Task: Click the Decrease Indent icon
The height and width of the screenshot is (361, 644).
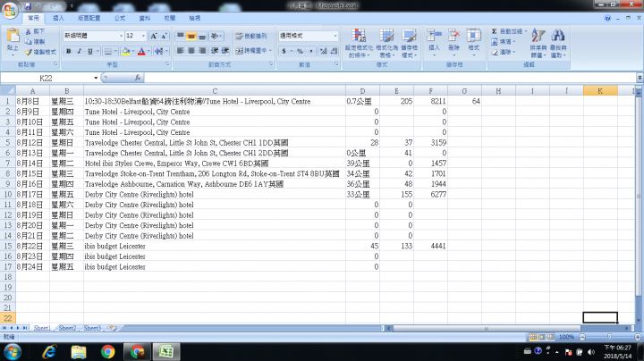Action: [x=215, y=51]
